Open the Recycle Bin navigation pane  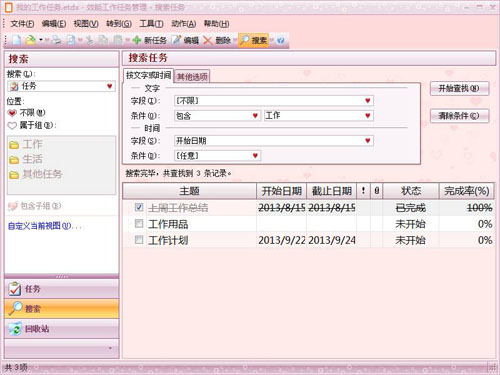(62, 329)
